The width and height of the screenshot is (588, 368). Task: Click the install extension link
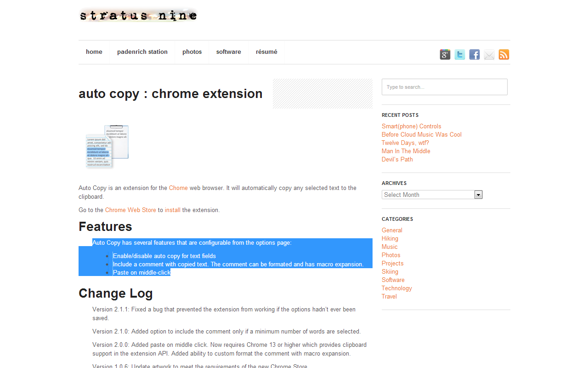tap(172, 210)
